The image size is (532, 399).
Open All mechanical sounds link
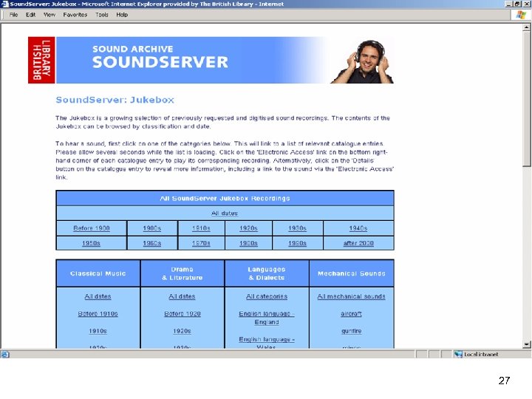pyautogui.click(x=351, y=296)
